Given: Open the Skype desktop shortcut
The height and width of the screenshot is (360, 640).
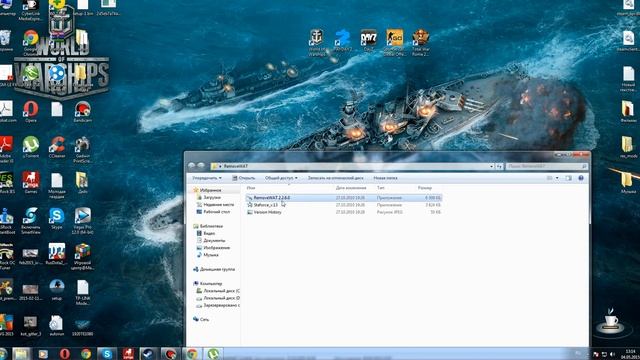Looking at the screenshot, I should click(57, 218).
